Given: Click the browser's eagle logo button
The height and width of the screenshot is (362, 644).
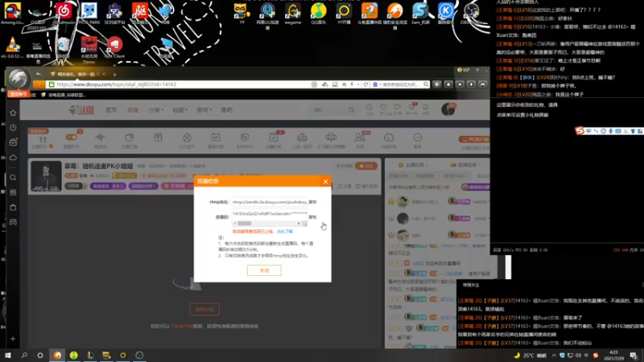Looking at the screenshot, I should tap(18, 78).
